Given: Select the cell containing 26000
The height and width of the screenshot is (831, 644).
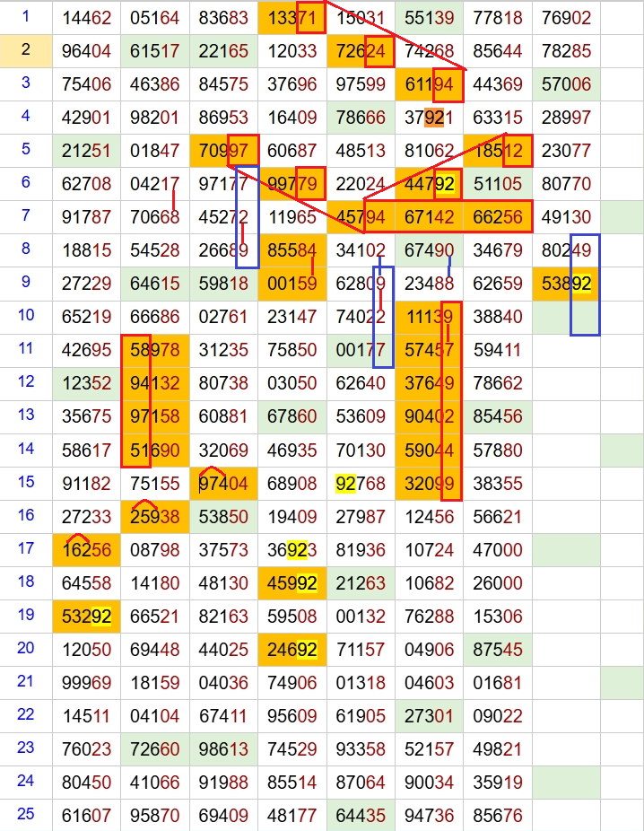Looking at the screenshot, I should tap(497, 582).
